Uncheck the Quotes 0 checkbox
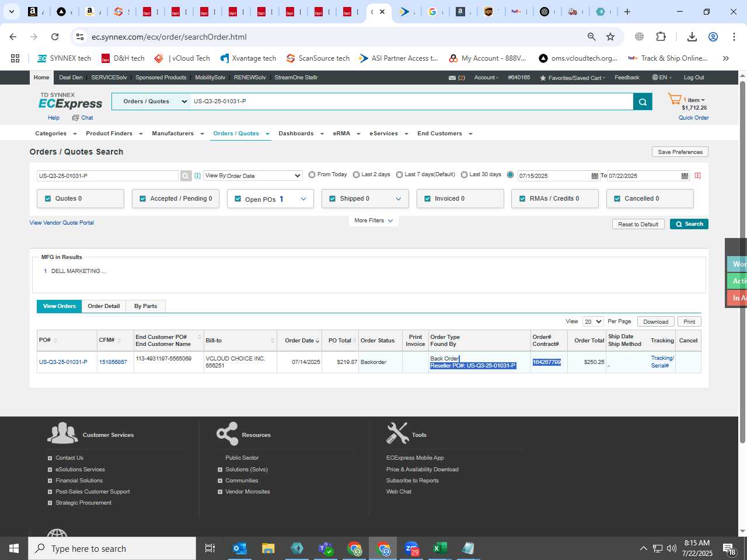The image size is (747, 560). [48, 198]
